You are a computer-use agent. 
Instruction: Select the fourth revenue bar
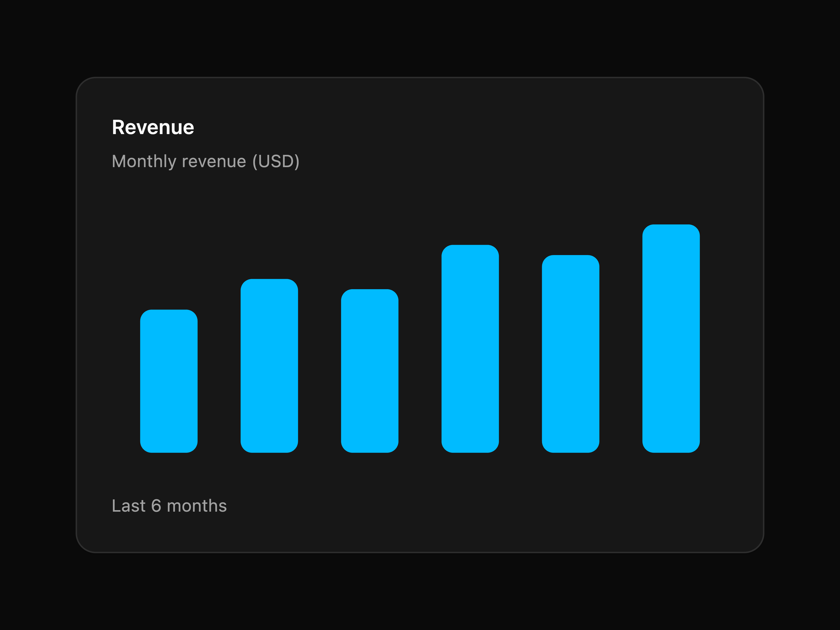(470, 349)
